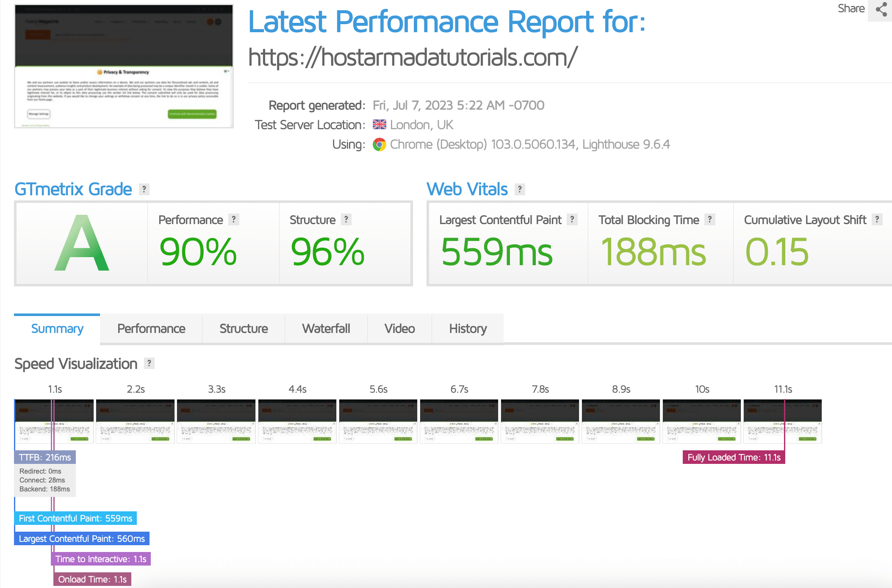Click the 96% Structure score
Screen dimensions: 892x588
click(327, 252)
